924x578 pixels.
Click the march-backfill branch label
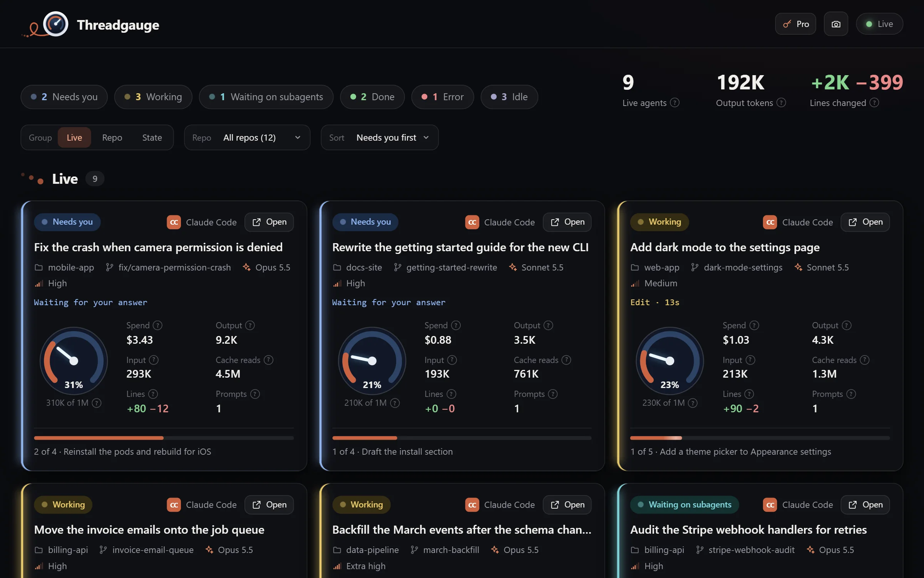click(451, 550)
